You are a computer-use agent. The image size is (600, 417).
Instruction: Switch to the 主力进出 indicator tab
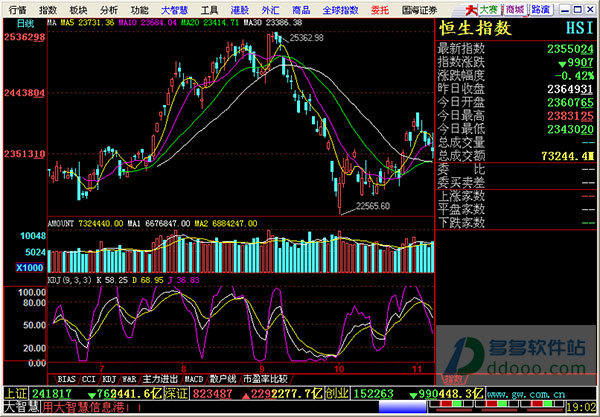[160, 380]
